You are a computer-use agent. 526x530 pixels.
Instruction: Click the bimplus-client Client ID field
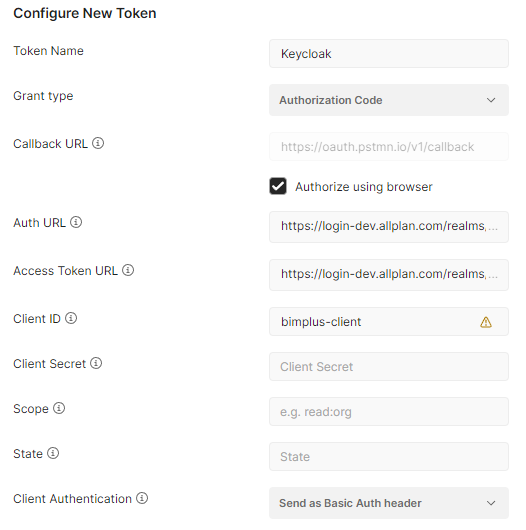click(x=389, y=321)
